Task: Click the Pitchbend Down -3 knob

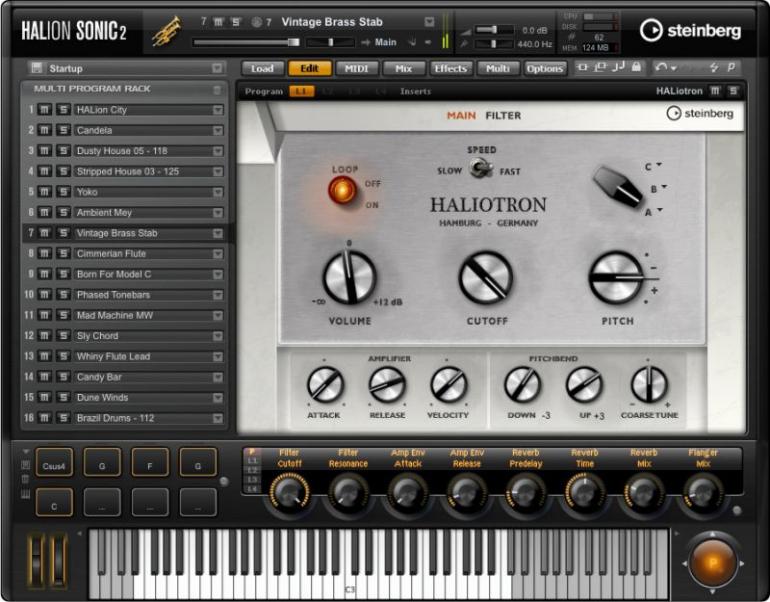Action: point(522,384)
